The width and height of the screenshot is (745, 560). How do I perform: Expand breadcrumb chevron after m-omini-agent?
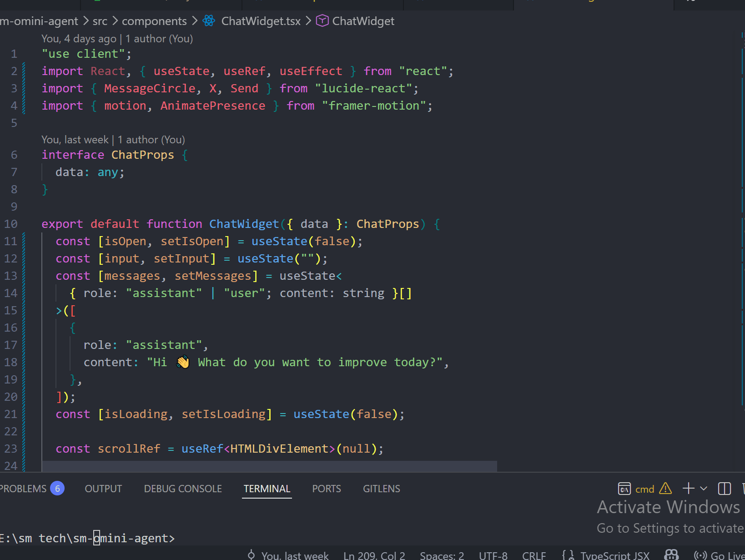click(86, 21)
